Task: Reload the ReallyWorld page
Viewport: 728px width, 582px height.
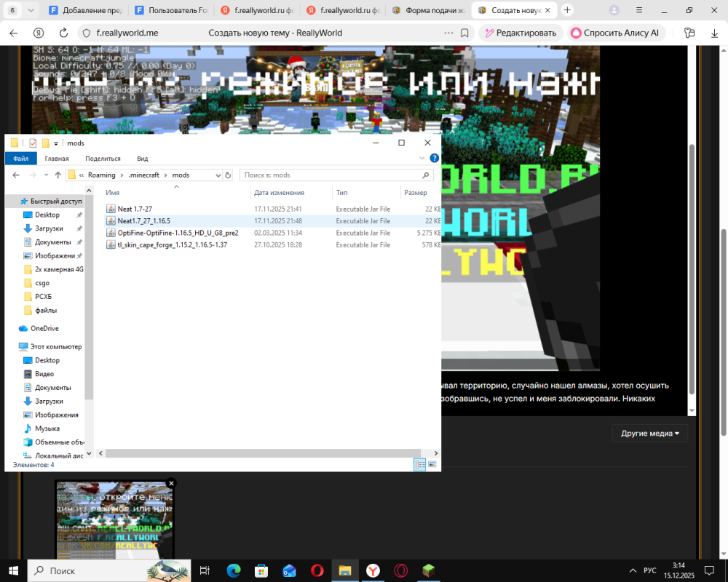Action: (x=63, y=33)
